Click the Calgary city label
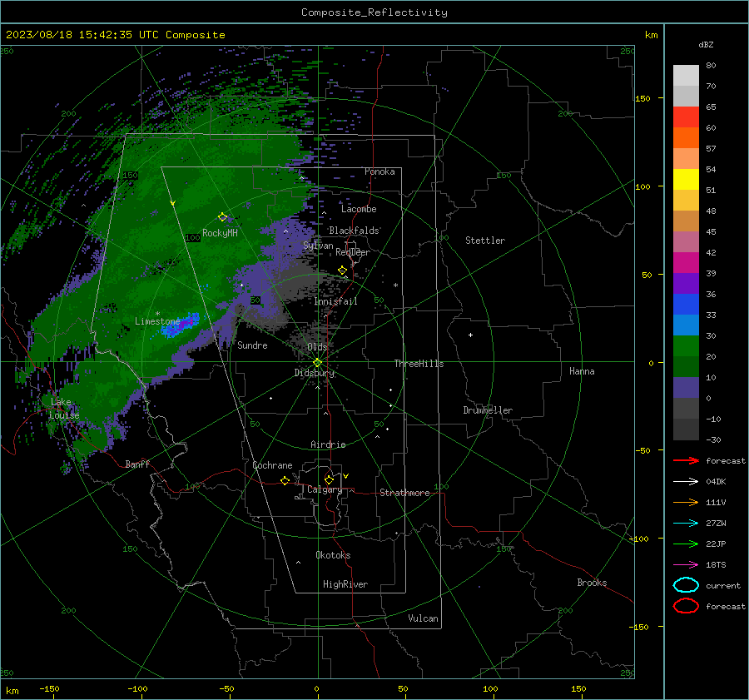 [325, 489]
